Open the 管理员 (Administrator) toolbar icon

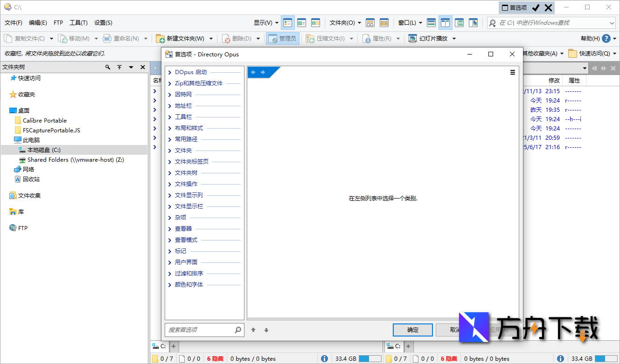(x=282, y=38)
